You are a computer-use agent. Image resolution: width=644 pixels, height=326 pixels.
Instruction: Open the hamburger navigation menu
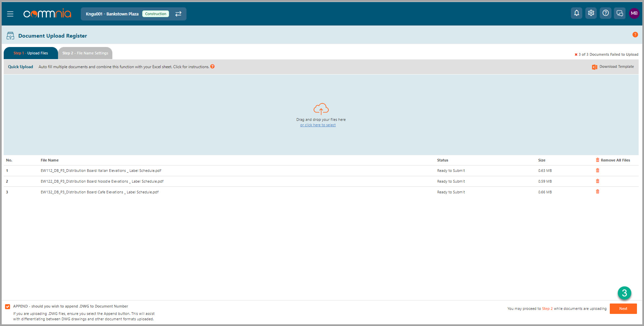tap(10, 14)
